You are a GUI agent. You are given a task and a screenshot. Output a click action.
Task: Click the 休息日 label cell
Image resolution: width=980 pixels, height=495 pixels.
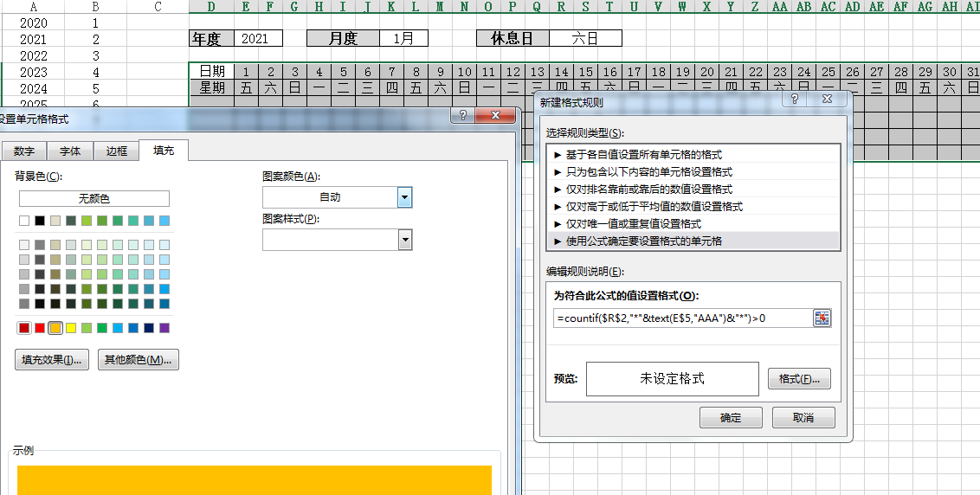(513, 39)
